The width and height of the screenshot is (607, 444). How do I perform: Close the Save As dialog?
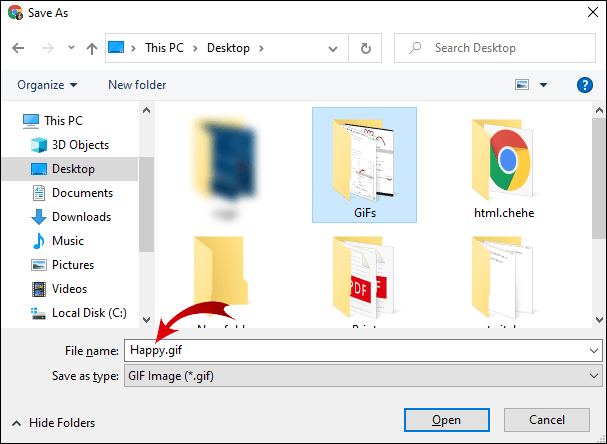coord(593,12)
